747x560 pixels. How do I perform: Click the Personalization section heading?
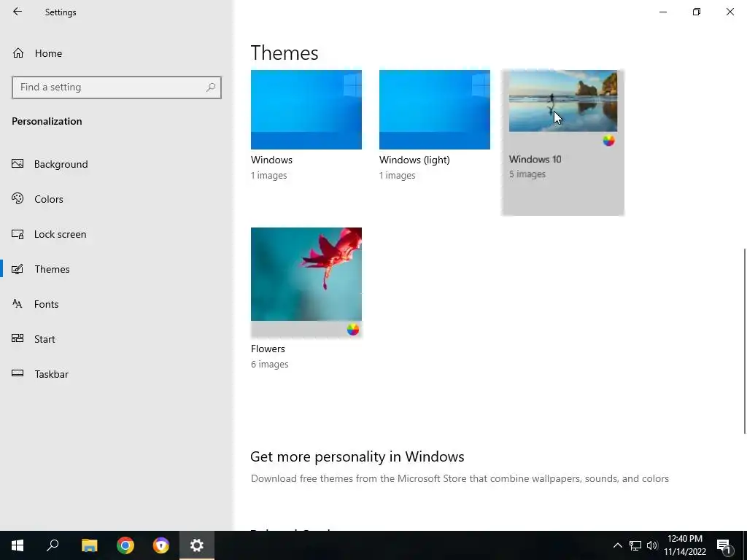tap(47, 122)
